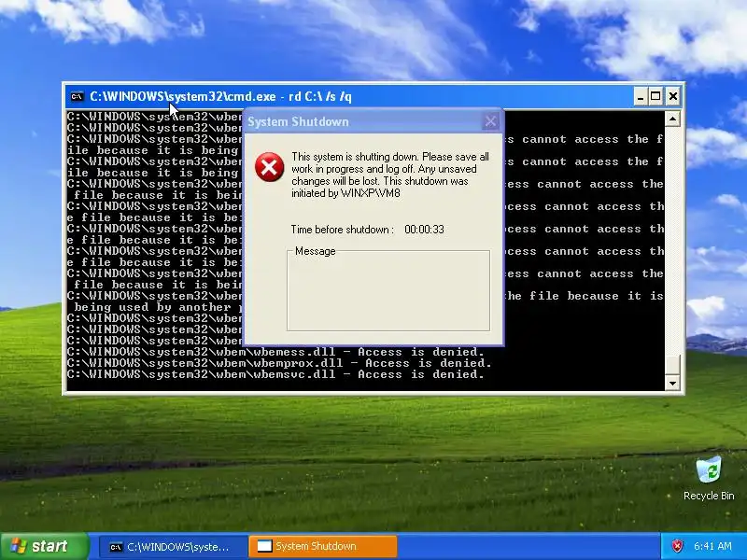This screenshot has width=747, height=560.
Task: Click the wbemess.dll Access is denied line
Action: tap(275, 352)
